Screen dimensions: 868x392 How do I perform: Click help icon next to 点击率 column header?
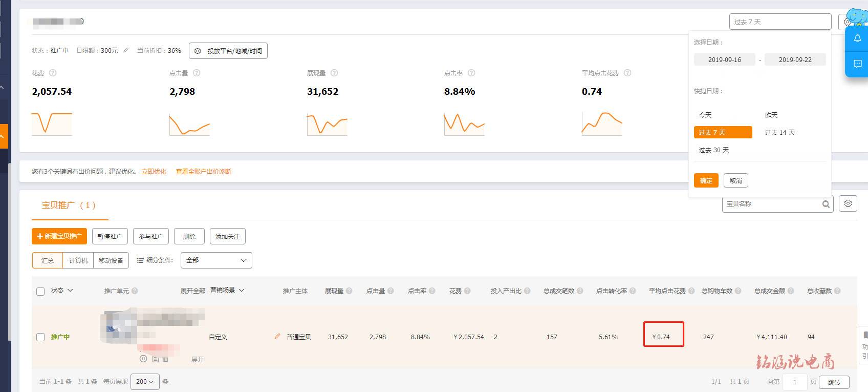pyautogui.click(x=432, y=291)
